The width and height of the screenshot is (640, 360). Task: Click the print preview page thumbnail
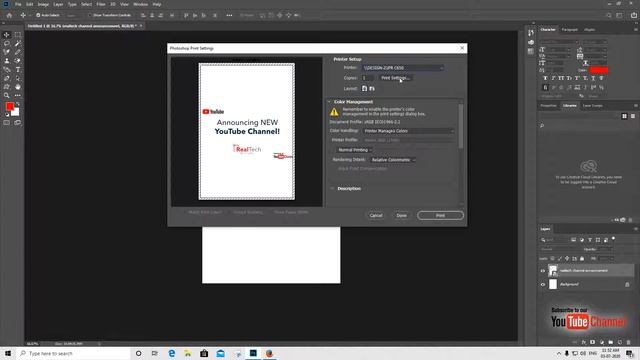tap(247, 131)
